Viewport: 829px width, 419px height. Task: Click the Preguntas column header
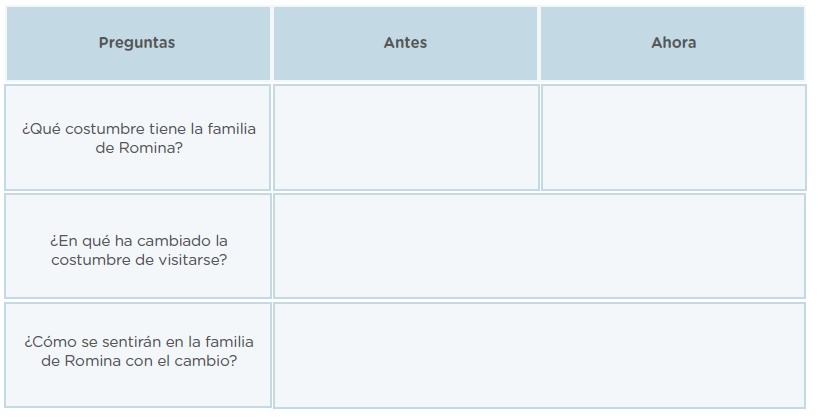(x=138, y=43)
